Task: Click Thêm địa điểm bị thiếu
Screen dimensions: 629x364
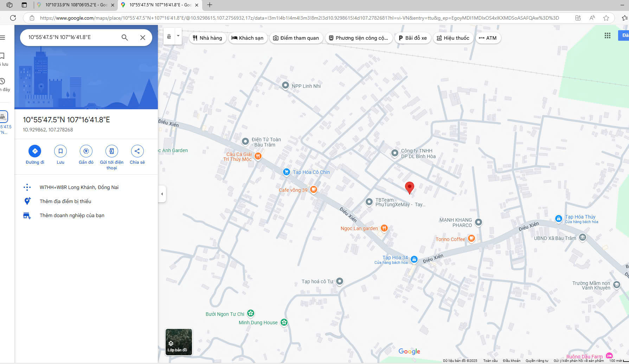Action: coord(65,201)
